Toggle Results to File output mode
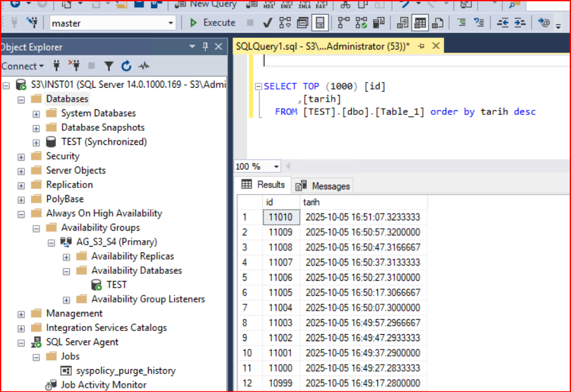The image size is (571, 392). point(438,23)
